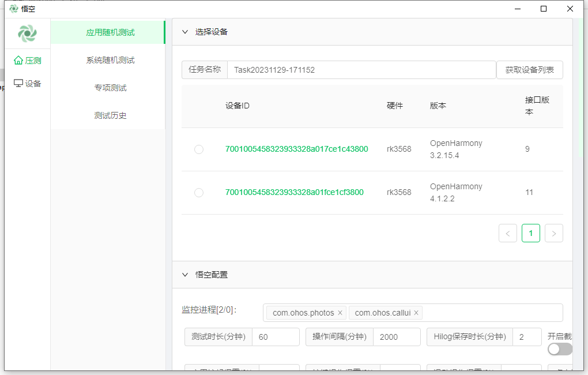588x375 pixels.
Task: Click the 任务名称 input field
Action: click(x=361, y=70)
